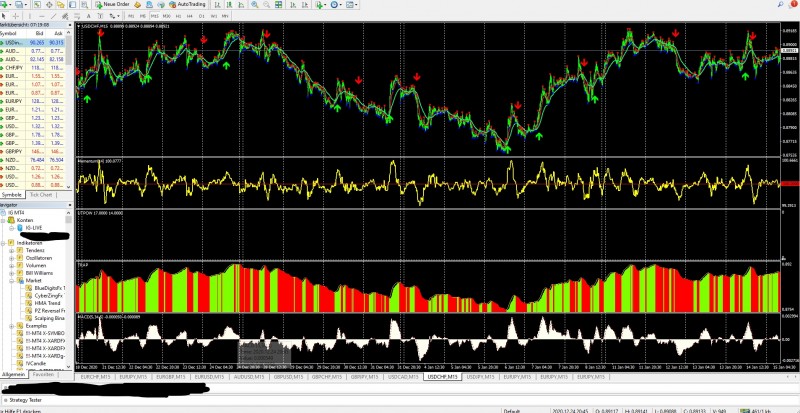Collapse the Market folder

[x=11, y=281]
